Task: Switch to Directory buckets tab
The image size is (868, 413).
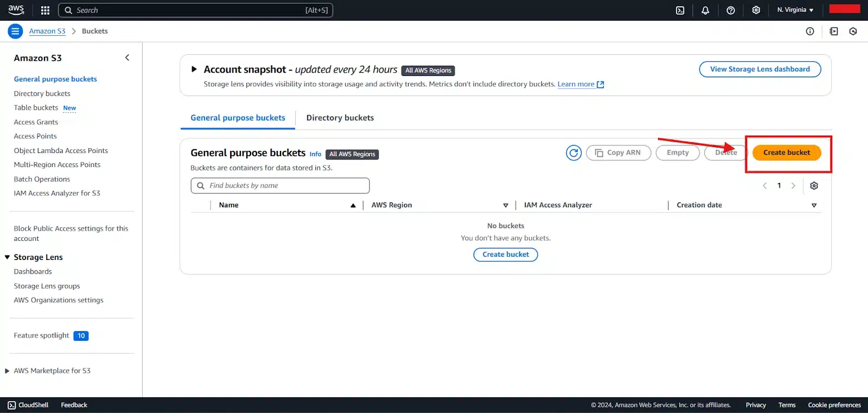Action: 340,118
